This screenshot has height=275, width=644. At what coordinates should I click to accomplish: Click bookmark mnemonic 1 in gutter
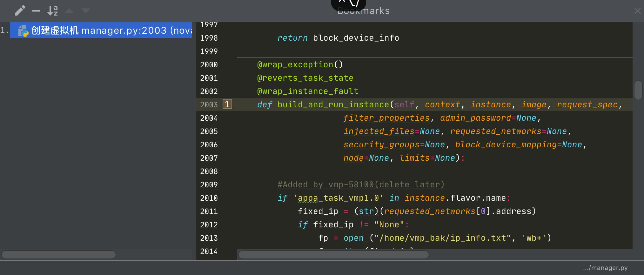pyautogui.click(x=227, y=104)
